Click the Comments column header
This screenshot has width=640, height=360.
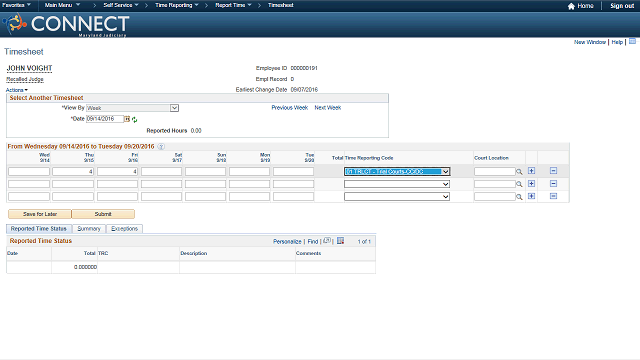[308, 253]
